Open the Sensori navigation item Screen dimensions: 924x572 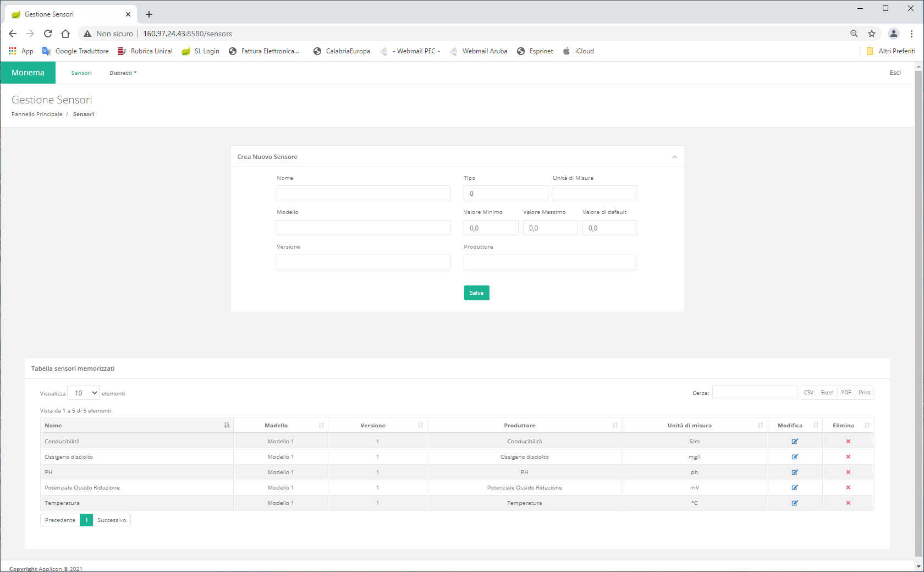(x=81, y=73)
